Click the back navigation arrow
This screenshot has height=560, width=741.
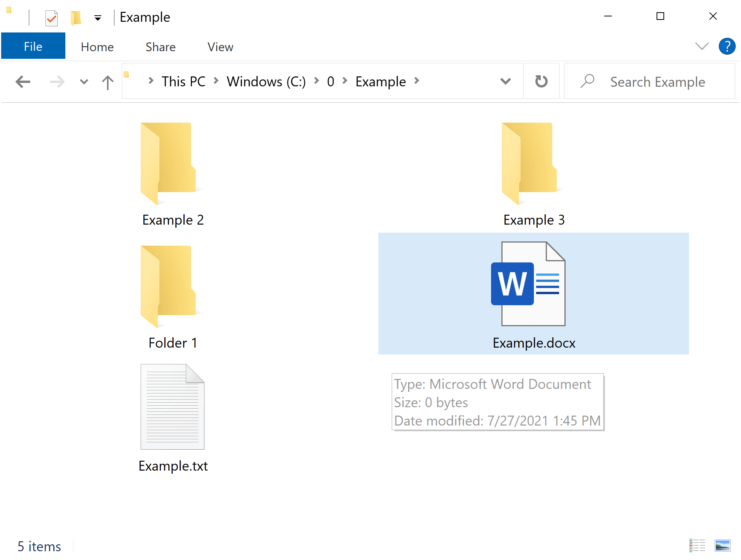tap(23, 81)
